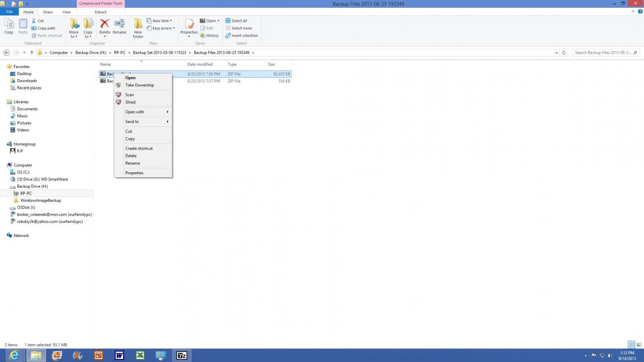Select Backup Drive (H:) in the sidebar
Viewport: 644px width, 362px height.
click(32, 186)
